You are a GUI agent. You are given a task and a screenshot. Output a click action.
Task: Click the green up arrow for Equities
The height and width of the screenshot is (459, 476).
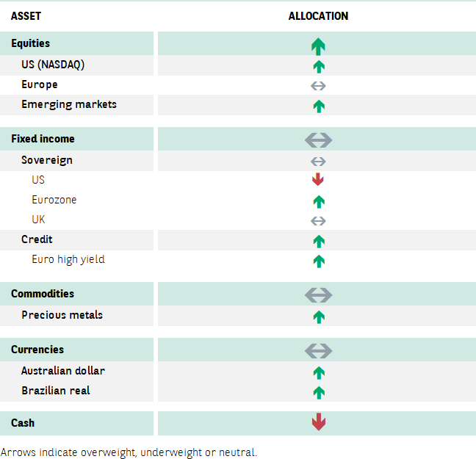318,46
